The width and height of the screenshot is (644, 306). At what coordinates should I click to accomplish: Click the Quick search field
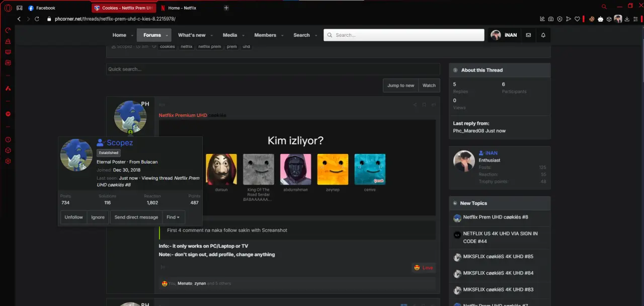(x=273, y=69)
